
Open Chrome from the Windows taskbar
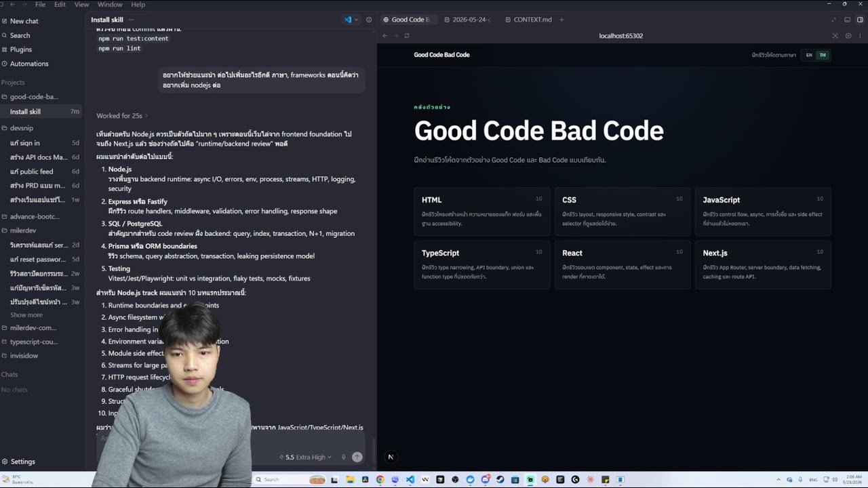[x=380, y=479]
